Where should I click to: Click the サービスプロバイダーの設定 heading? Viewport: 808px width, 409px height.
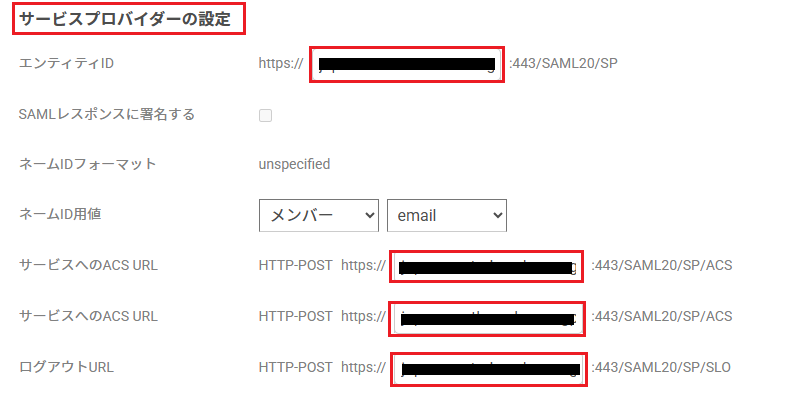[x=125, y=20]
